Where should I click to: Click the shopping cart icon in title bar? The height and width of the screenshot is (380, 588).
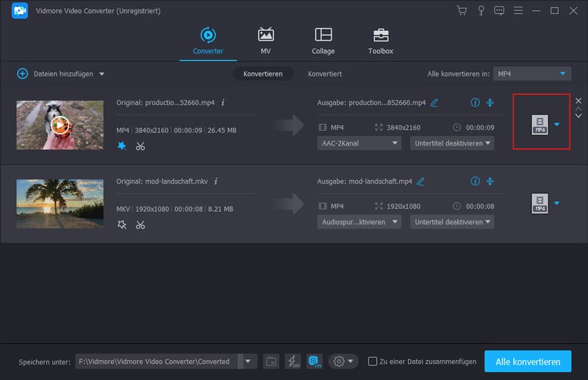point(462,11)
